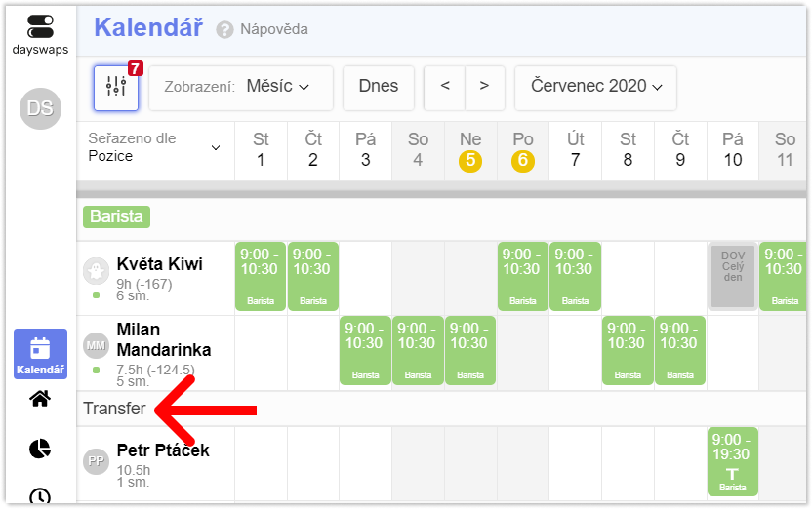Open the pie chart reports icon

point(40,449)
